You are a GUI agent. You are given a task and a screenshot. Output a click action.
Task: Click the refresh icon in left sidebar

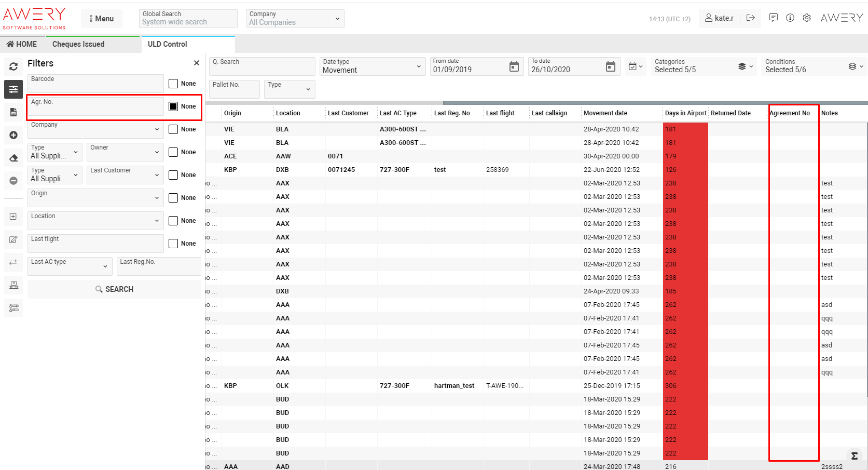[x=13, y=66]
